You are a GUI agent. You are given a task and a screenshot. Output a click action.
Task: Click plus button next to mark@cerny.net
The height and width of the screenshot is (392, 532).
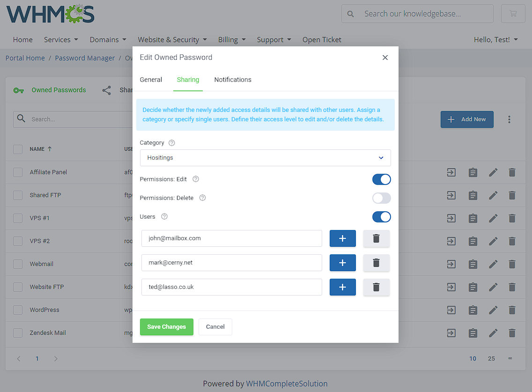[x=343, y=263]
